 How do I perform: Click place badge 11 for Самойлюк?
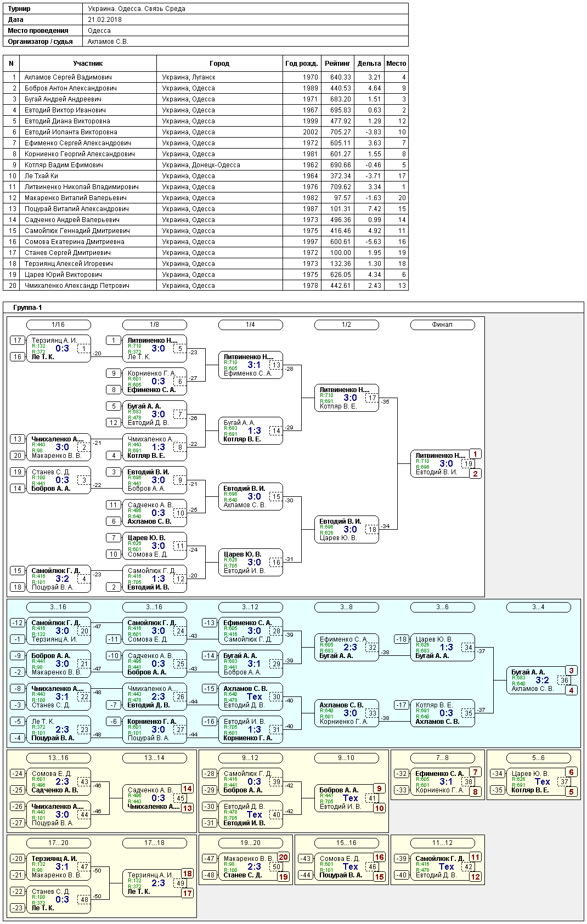tap(475, 857)
